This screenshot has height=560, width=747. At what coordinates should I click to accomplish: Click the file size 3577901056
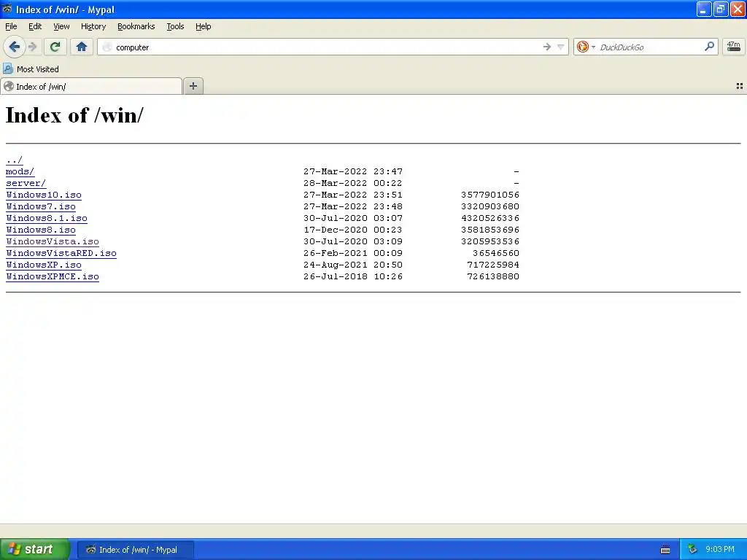tap(490, 195)
